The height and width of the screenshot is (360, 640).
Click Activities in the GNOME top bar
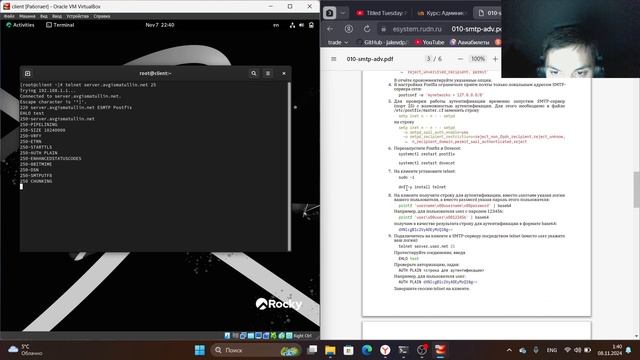click(20, 25)
